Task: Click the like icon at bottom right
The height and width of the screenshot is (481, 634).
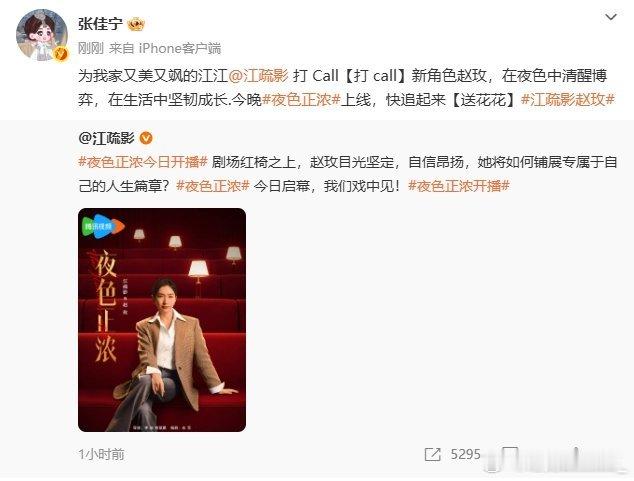Action: (576, 454)
